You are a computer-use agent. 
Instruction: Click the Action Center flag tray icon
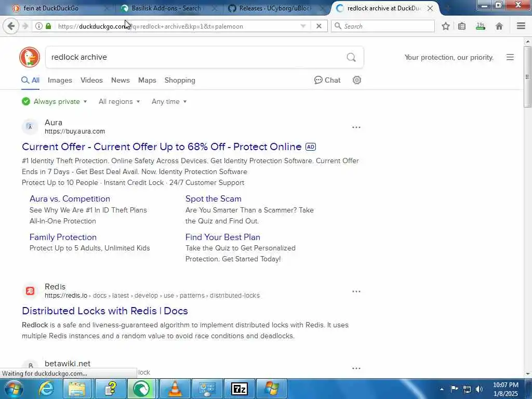click(454, 389)
